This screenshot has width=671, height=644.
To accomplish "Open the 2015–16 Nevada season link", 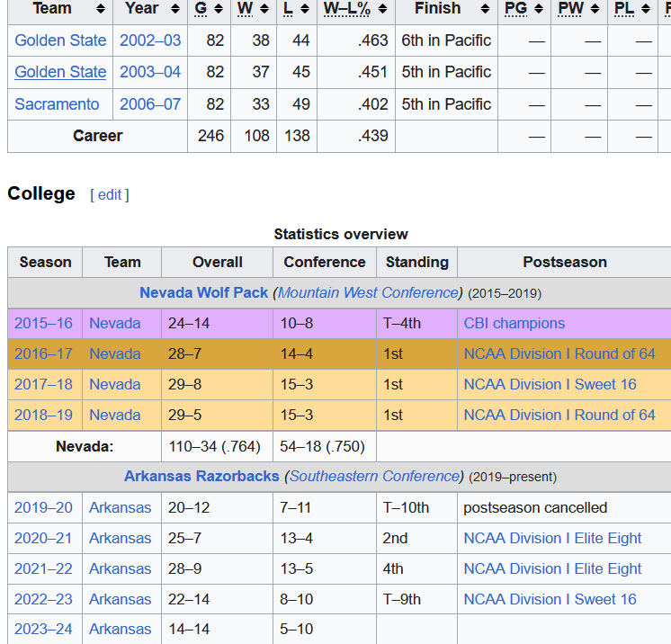I will point(43,324).
